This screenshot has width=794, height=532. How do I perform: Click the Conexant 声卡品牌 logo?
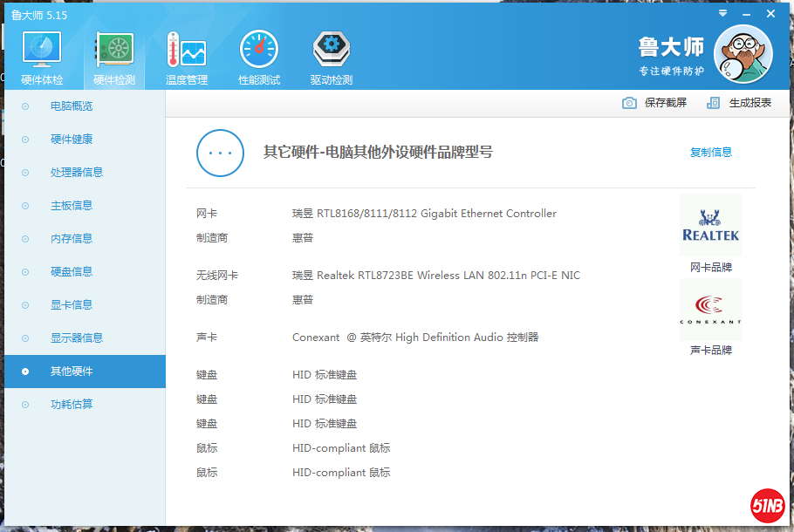710,310
